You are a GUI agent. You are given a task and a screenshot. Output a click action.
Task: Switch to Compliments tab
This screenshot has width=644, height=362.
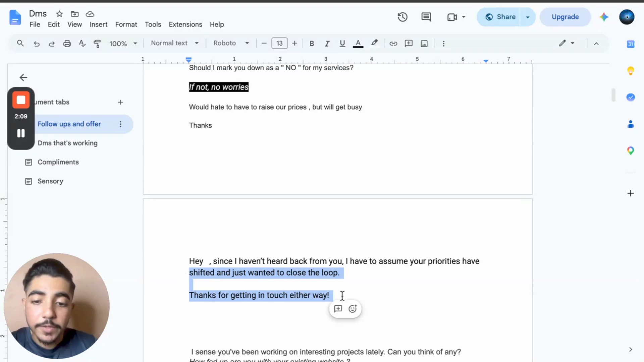(x=58, y=162)
